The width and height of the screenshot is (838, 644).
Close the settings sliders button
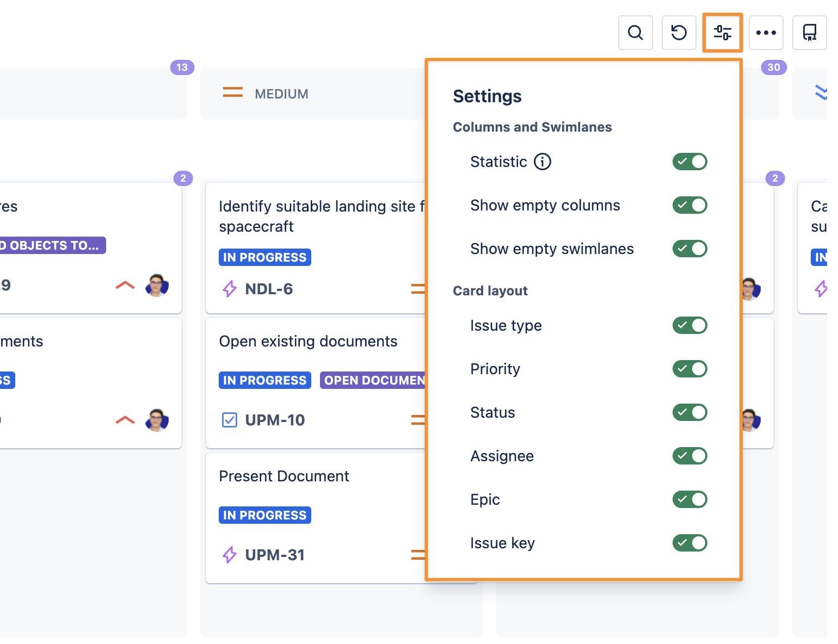point(722,33)
